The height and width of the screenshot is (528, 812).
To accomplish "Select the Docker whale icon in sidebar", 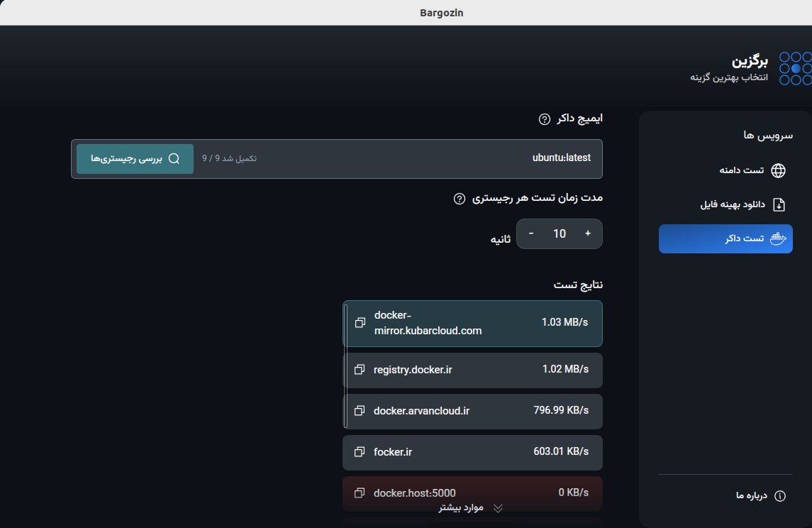I will (778, 238).
